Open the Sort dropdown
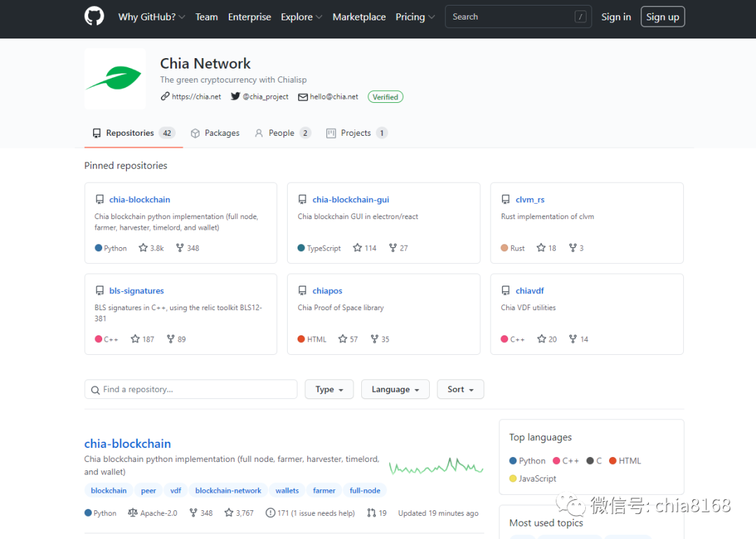756x539 pixels. coord(460,389)
